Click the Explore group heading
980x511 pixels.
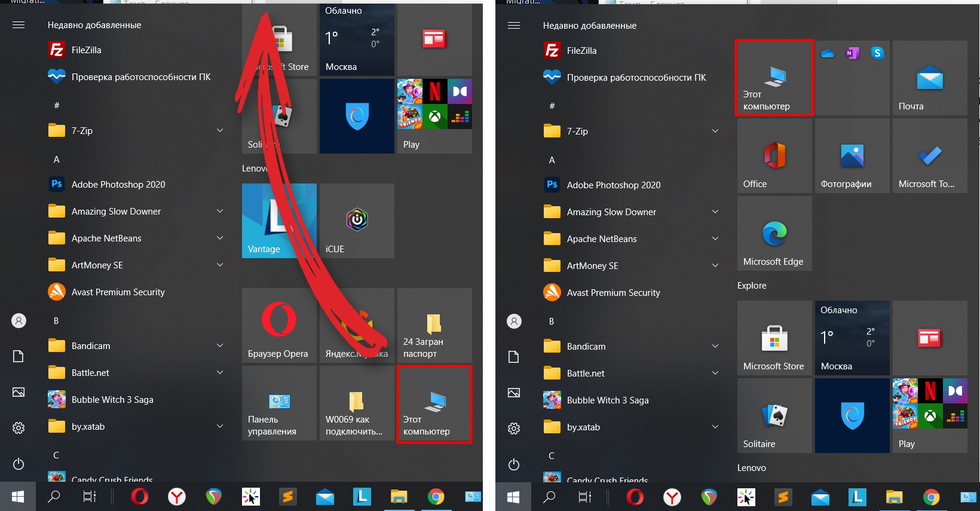coord(752,286)
